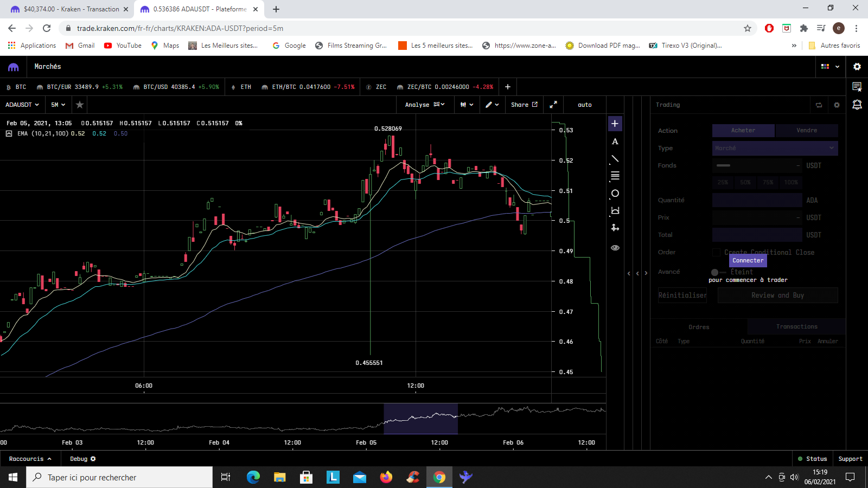This screenshot has width=868, height=488.
Task: Expand the 5M timeframe selector
Action: (58, 105)
